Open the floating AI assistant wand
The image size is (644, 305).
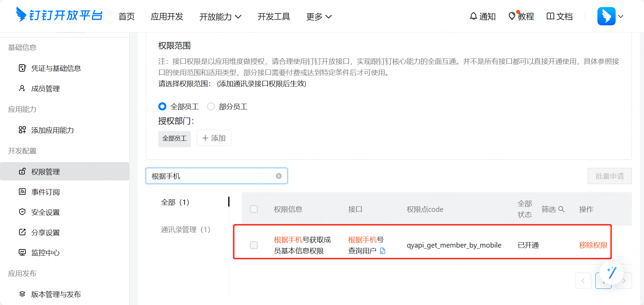[612, 273]
